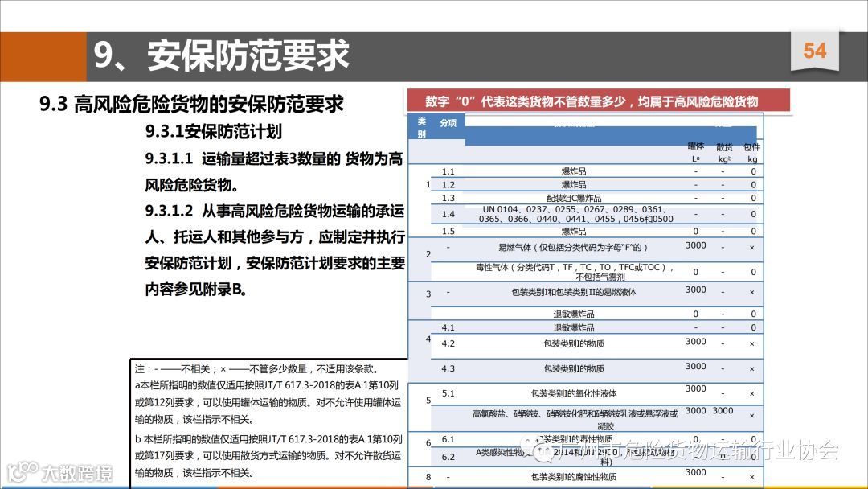
Task: Click the cell 配装组C爆炸品
Action: coord(574,199)
